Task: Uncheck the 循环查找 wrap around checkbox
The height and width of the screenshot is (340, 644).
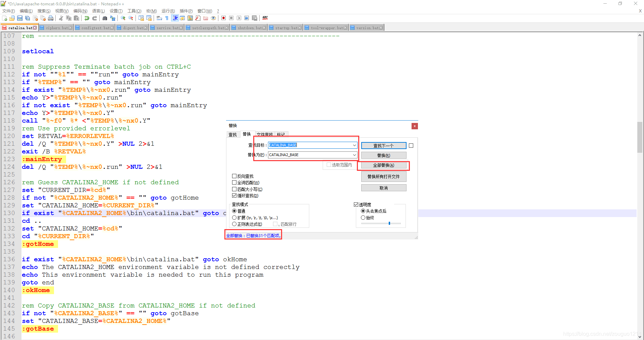Action: (x=234, y=196)
